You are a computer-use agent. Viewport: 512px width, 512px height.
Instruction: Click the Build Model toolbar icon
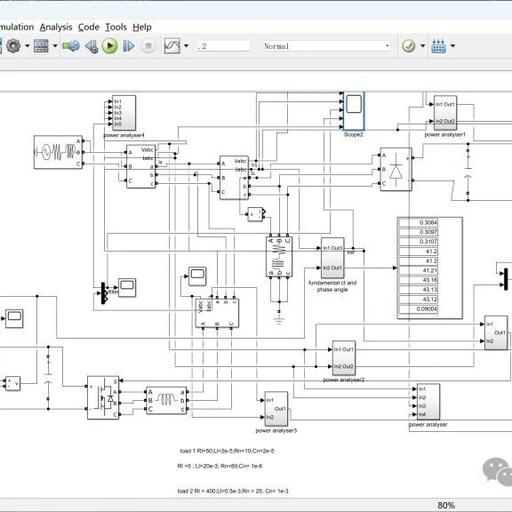pyautogui.click(x=439, y=46)
